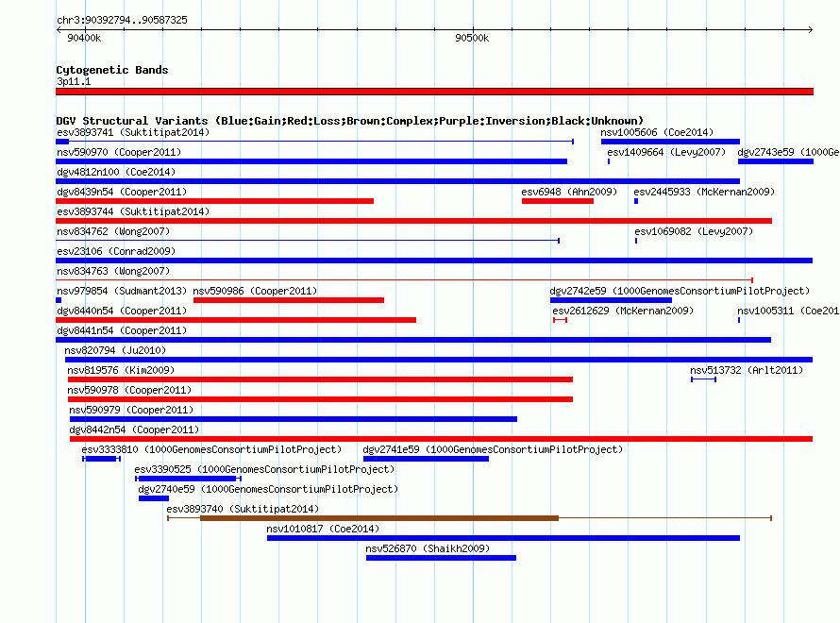Click the nsv590986 (Cooper2011) red bar
This screenshot has height=623, width=840.
pos(289,300)
